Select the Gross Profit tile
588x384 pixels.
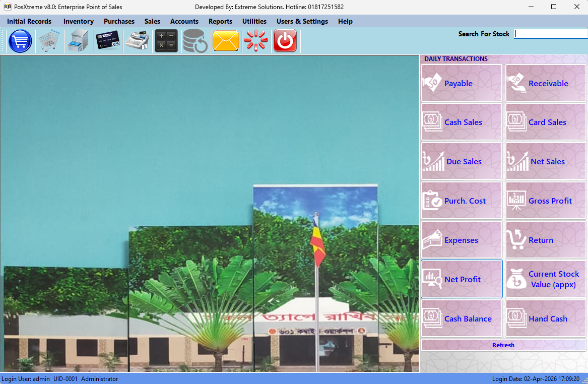click(546, 201)
